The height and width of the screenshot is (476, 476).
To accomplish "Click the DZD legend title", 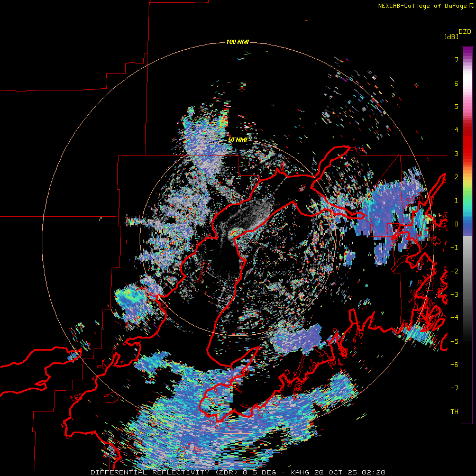I will point(465,32).
